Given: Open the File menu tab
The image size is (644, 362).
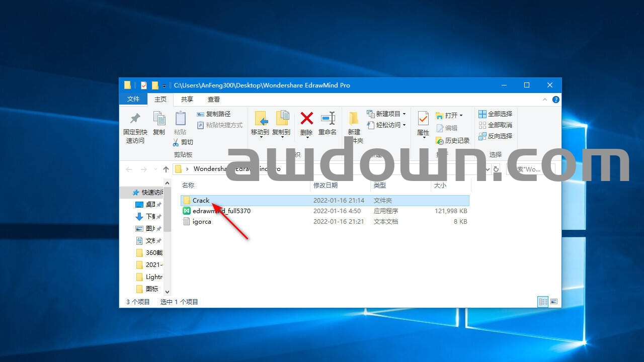Looking at the screenshot, I should pyautogui.click(x=133, y=99).
